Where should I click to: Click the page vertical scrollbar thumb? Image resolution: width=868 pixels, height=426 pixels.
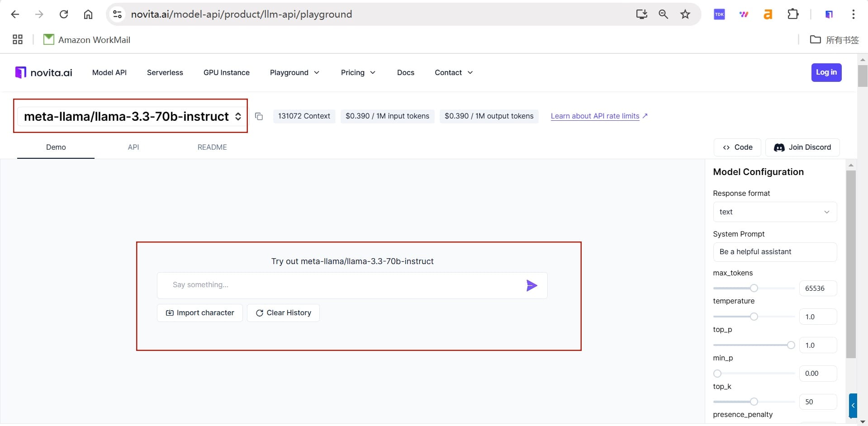click(x=863, y=76)
